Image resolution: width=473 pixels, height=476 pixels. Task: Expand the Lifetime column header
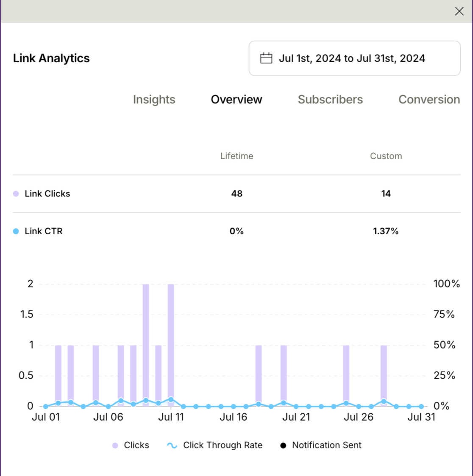click(236, 156)
